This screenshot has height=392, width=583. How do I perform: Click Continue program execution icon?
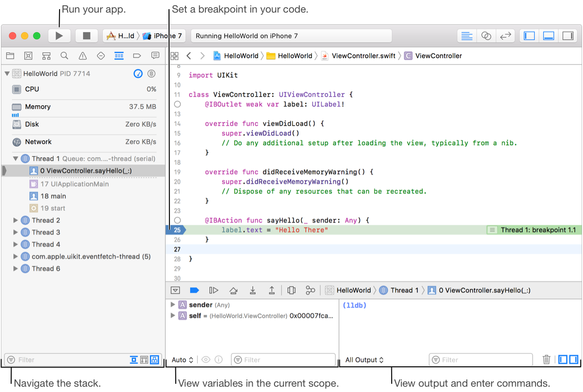(214, 290)
